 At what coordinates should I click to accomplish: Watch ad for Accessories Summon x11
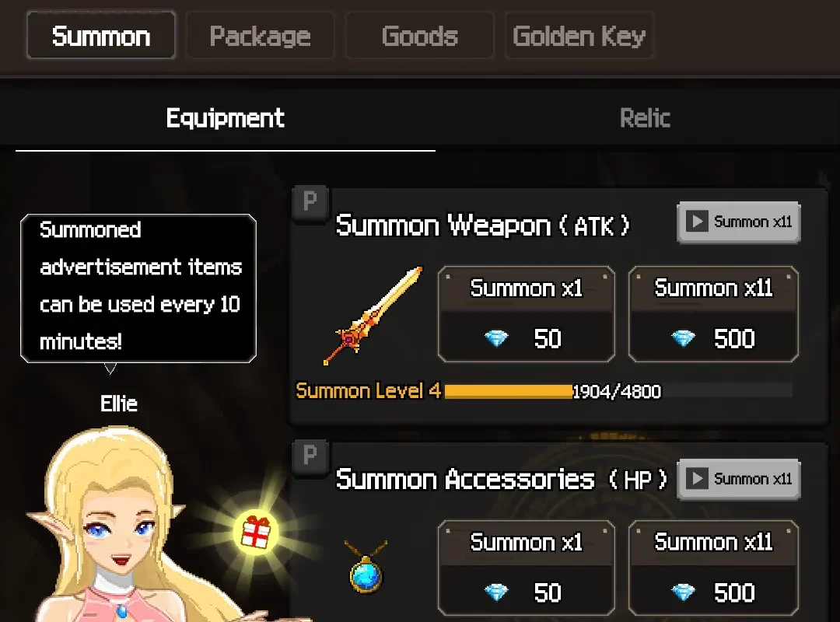(x=739, y=479)
